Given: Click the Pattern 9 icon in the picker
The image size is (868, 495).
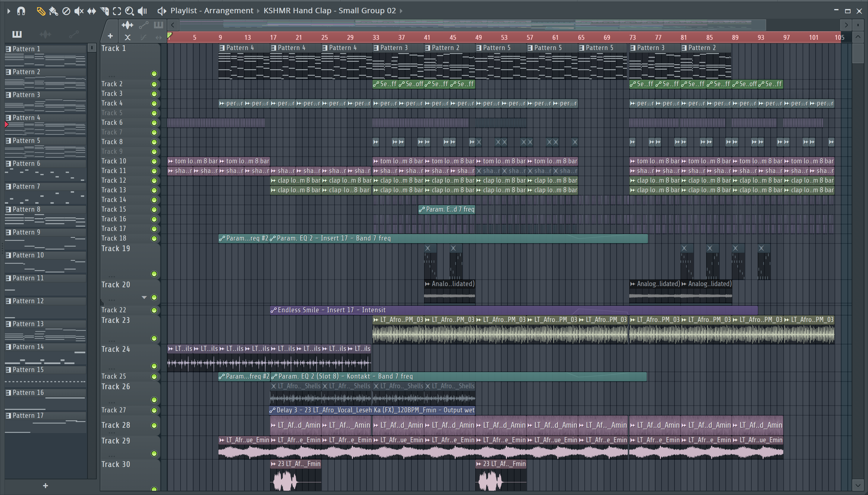Looking at the screenshot, I should [x=8, y=232].
